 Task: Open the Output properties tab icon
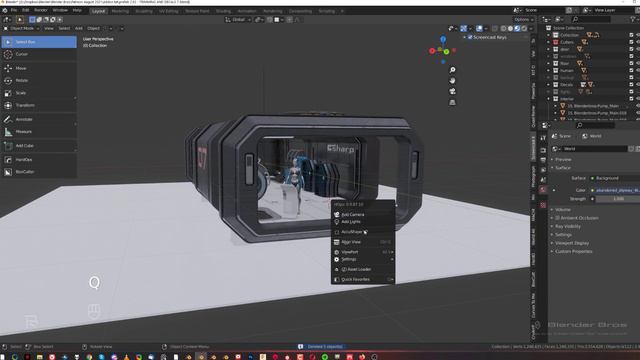543,160
